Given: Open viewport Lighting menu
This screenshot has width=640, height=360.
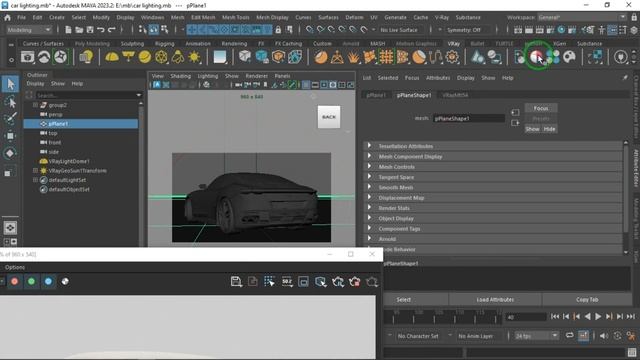Looking at the screenshot, I should (x=208, y=76).
